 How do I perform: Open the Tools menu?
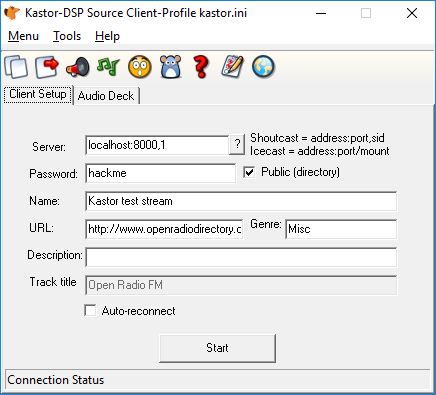tap(67, 36)
